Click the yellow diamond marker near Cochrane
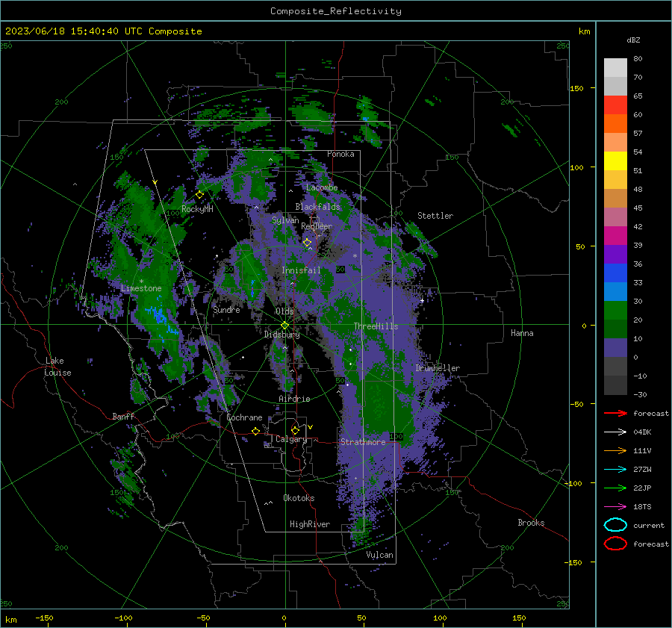 click(256, 431)
